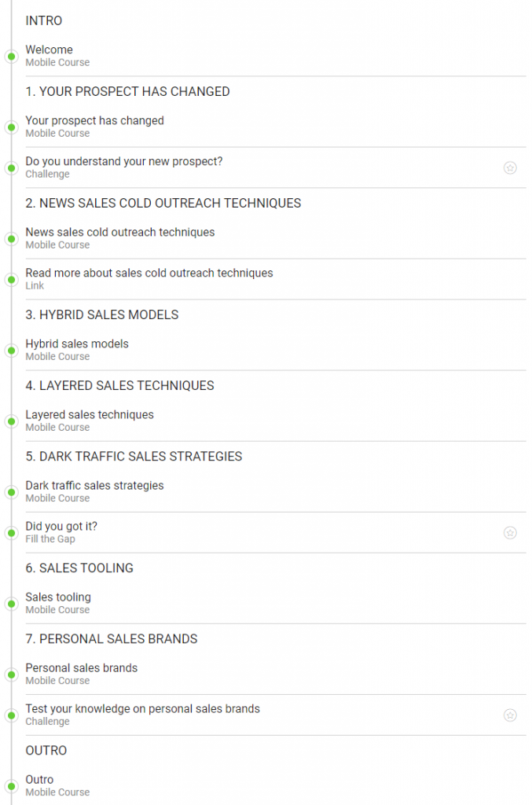Click green progress dot next to Welcome
Viewport: 532px width, 805px height.
coord(11,56)
